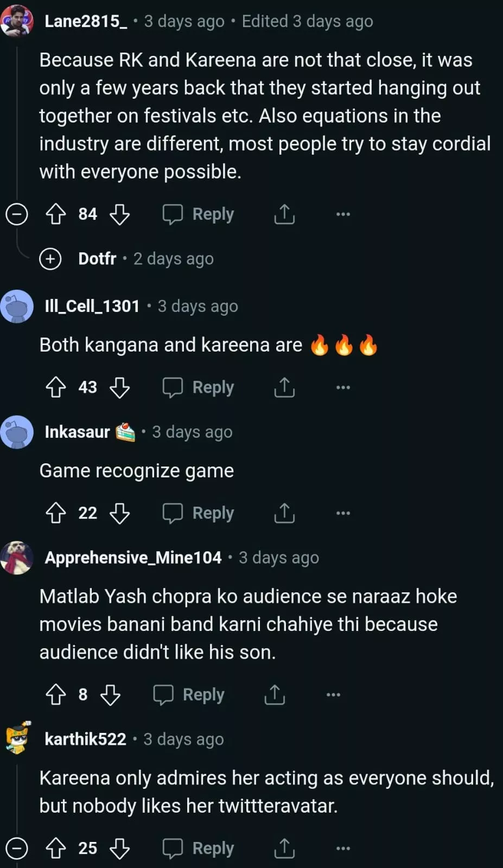Reply to karthik522's comment
This screenshot has height=868, width=503.
click(199, 848)
